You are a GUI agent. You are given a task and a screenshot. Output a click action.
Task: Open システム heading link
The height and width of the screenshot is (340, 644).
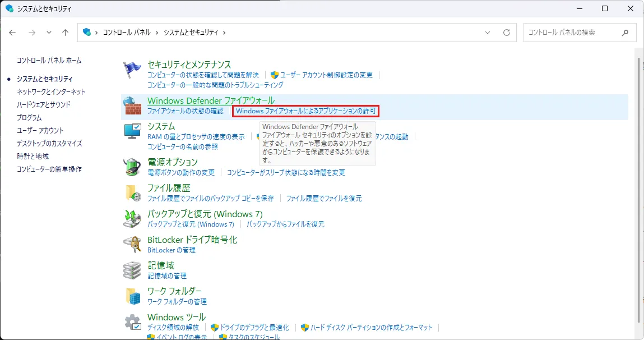click(x=161, y=126)
